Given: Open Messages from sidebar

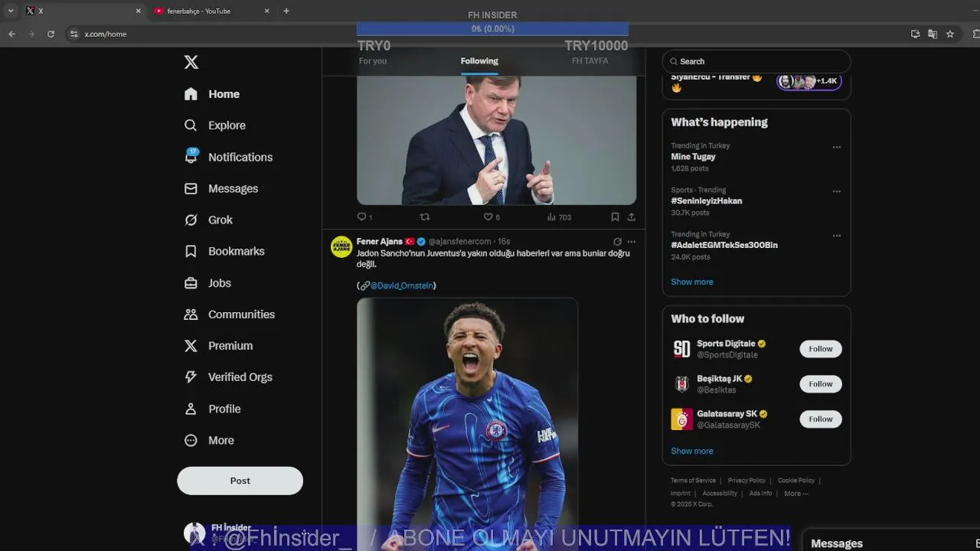Looking at the screenshot, I should point(221,188).
